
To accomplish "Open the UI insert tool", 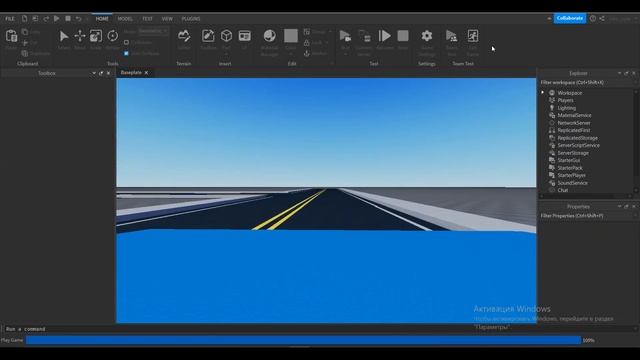I will click(x=244, y=36).
